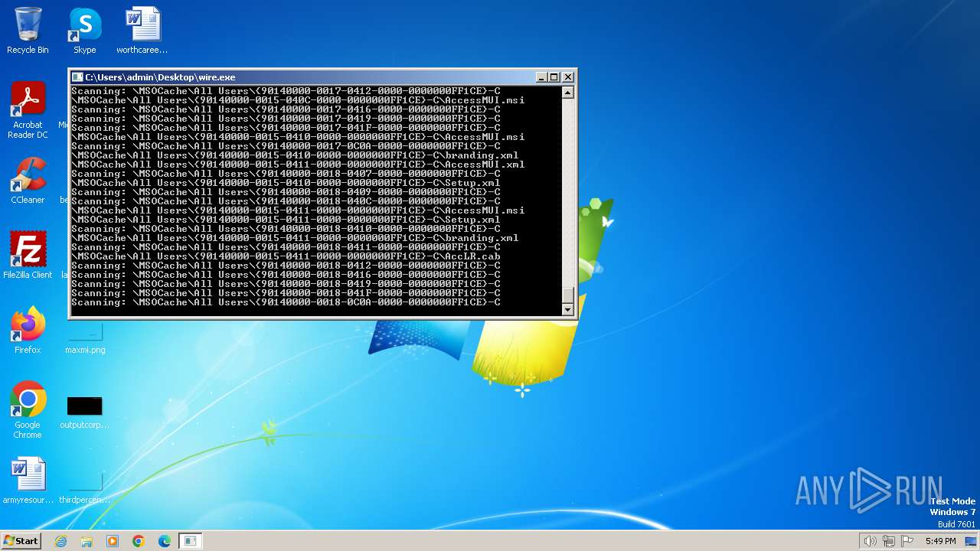Screen dimensions: 980x551
Task: Click the console vertical scrollbar thumb
Action: [568, 295]
